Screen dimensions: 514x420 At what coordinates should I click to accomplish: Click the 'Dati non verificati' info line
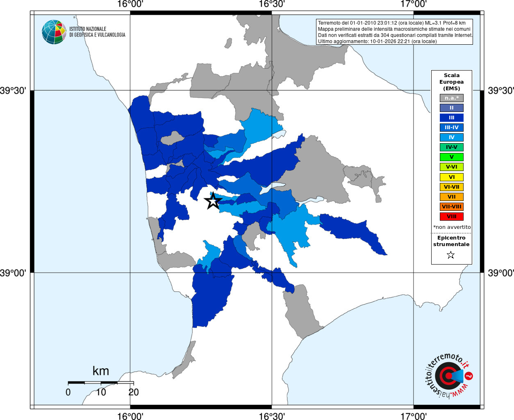click(x=395, y=35)
